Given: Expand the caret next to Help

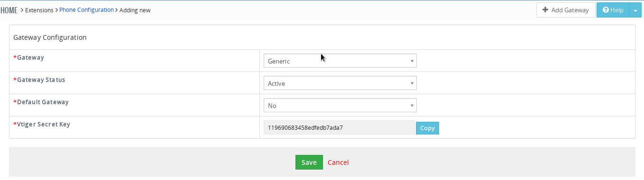Looking at the screenshot, I should click(x=635, y=10).
